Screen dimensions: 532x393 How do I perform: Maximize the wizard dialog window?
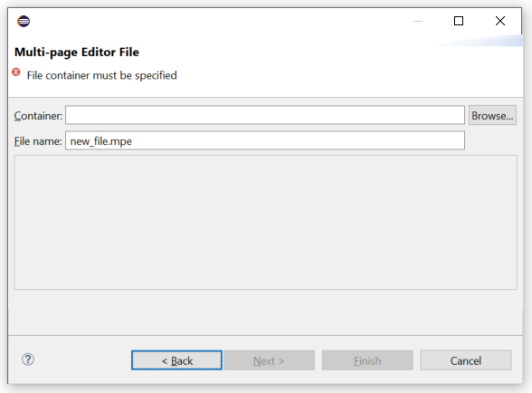[x=459, y=21]
